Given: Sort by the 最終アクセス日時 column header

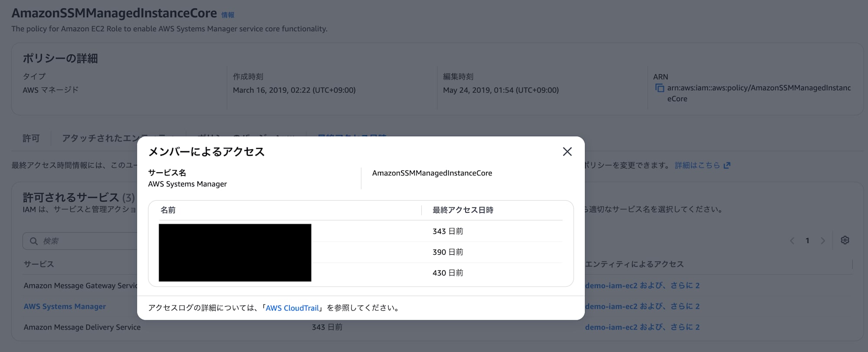Looking at the screenshot, I should coord(463,210).
